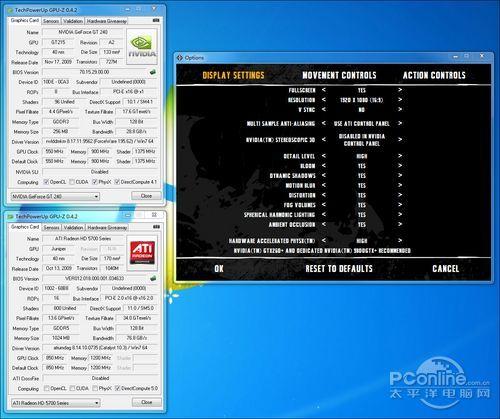Click Close button in NVIDIA GPU-Z window
Screen dimensions: 500x419
pos(146,196)
